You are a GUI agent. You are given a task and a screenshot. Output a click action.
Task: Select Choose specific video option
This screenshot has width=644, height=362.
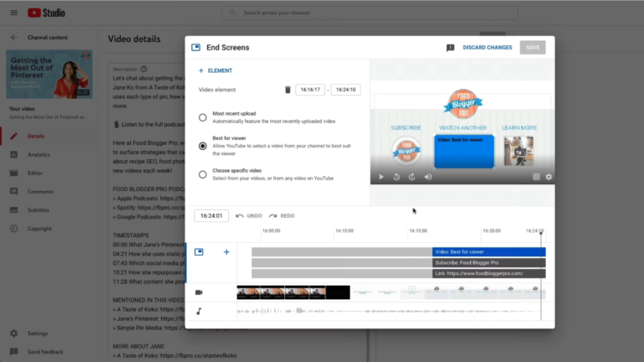pos(202,175)
